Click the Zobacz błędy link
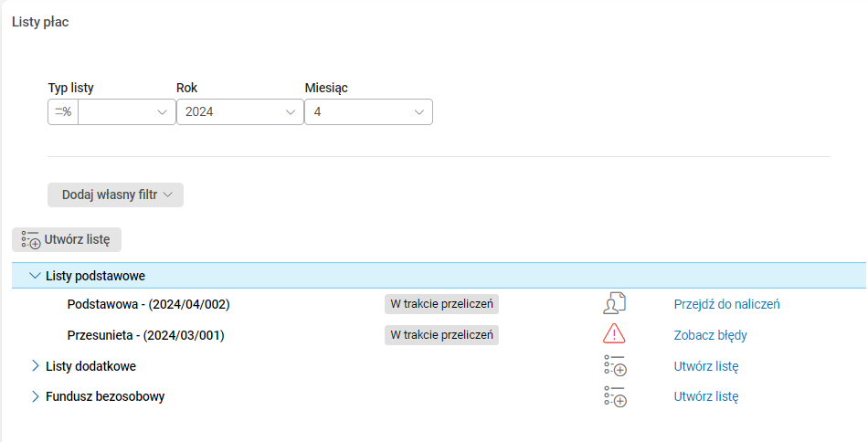Viewport: 868px width, 442px height. [710, 335]
